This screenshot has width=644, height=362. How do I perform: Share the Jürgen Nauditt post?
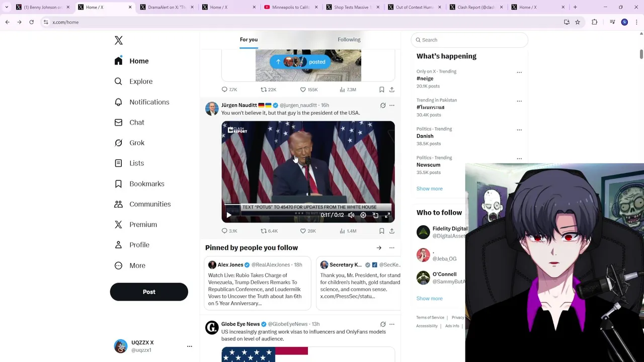392,231
